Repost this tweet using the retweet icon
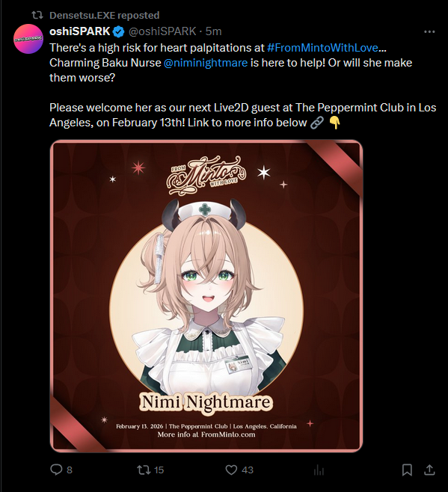 [x=143, y=470]
